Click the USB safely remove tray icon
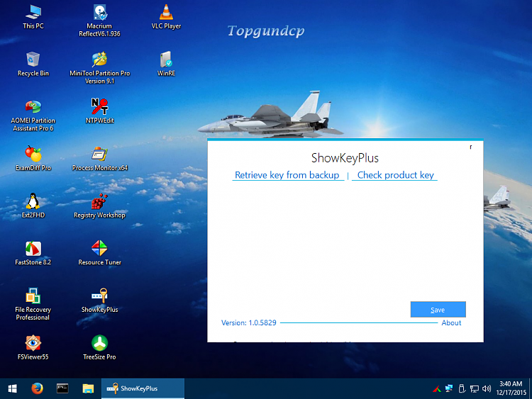The height and width of the screenshot is (399, 532). (x=462, y=388)
